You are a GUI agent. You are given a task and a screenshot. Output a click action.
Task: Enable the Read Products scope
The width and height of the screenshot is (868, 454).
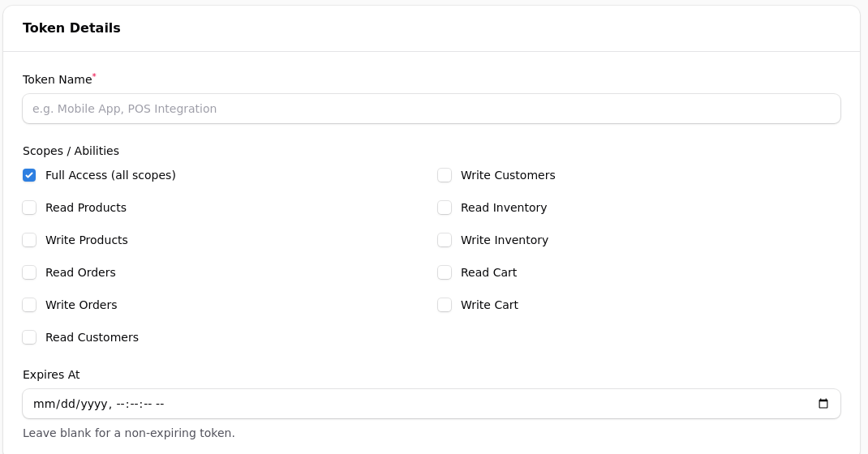click(x=29, y=208)
